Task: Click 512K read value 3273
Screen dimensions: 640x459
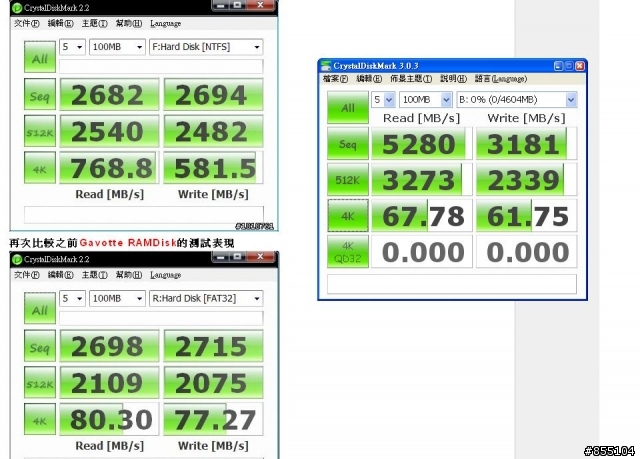Action: [421, 180]
